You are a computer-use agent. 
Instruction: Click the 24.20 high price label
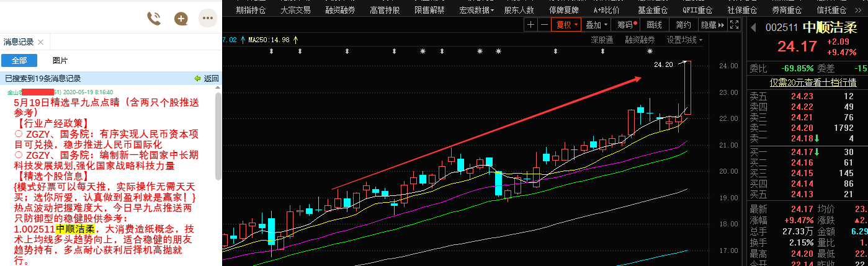click(663, 64)
